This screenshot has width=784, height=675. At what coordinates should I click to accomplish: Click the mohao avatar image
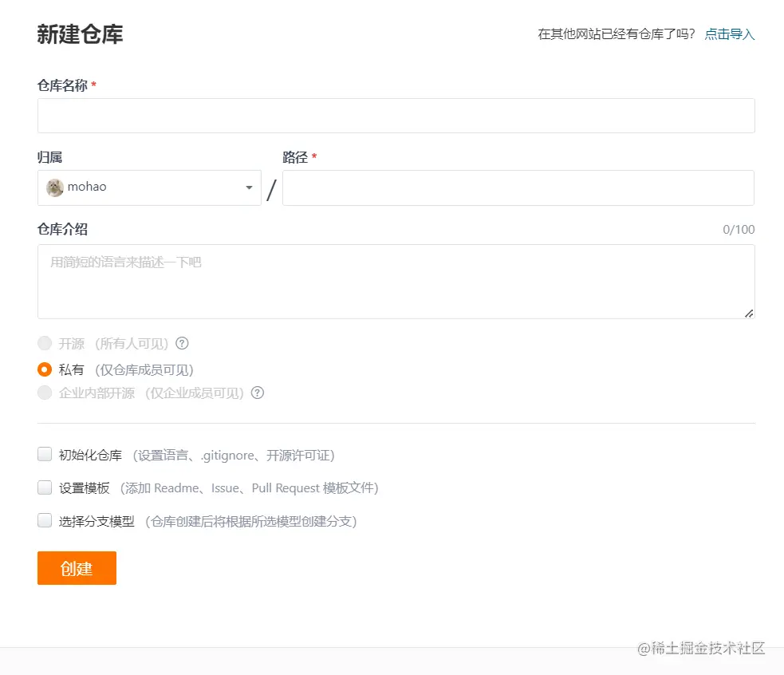(55, 187)
